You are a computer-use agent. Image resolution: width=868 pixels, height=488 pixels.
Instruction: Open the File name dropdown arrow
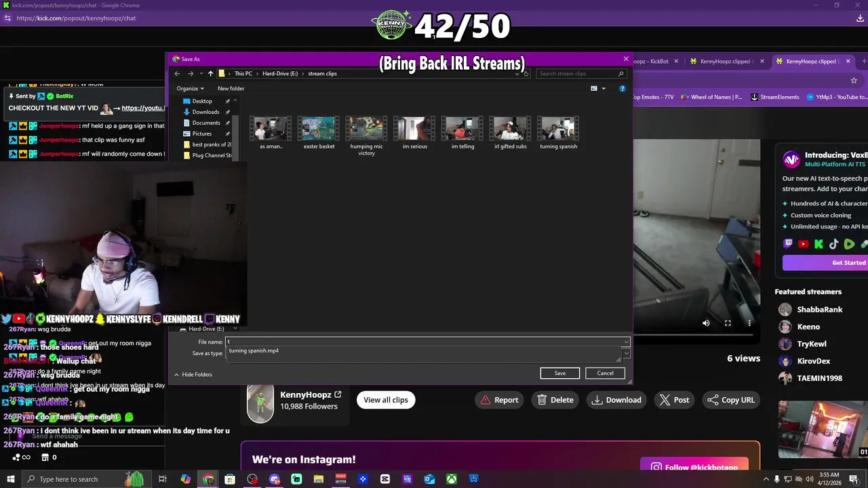point(626,342)
